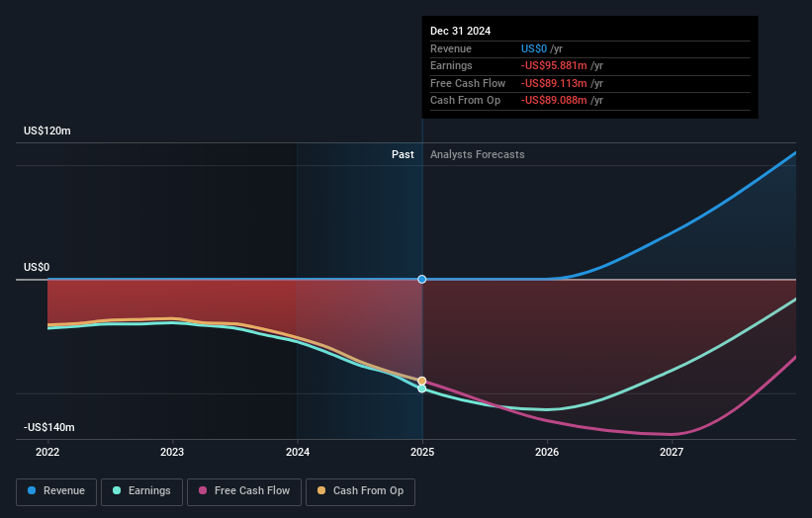The height and width of the screenshot is (518, 812).
Task: Click the -US$140m y-axis label
Action: point(49,427)
